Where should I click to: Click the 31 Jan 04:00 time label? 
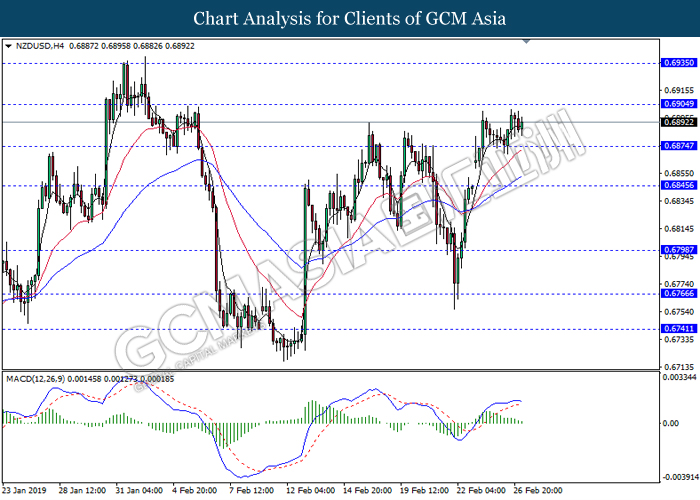tap(139, 490)
